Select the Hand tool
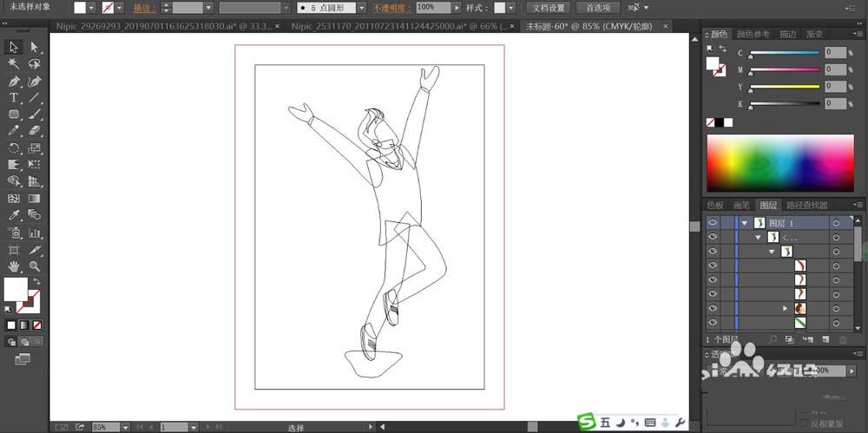The height and width of the screenshot is (433, 868). 14,266
